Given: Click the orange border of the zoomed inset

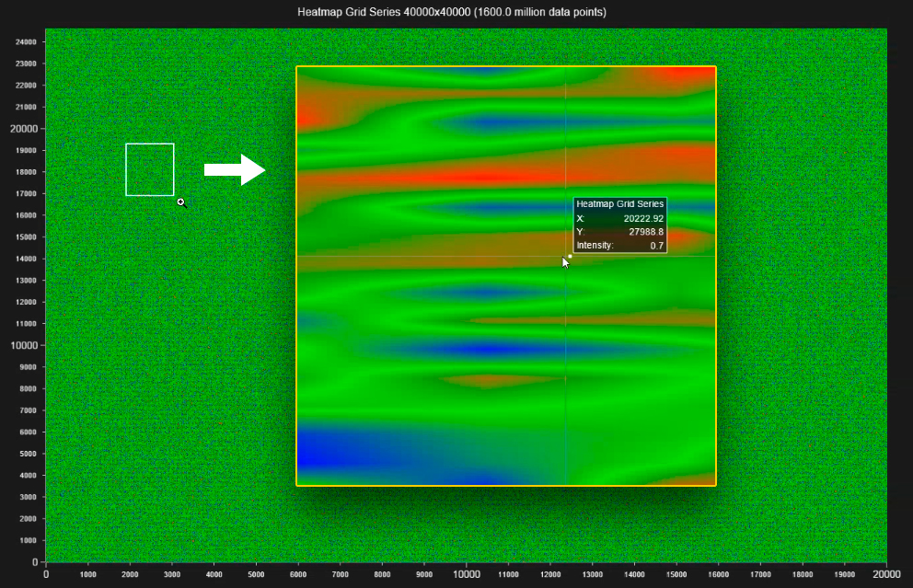Looking at the screenshot, I should 505,66.
